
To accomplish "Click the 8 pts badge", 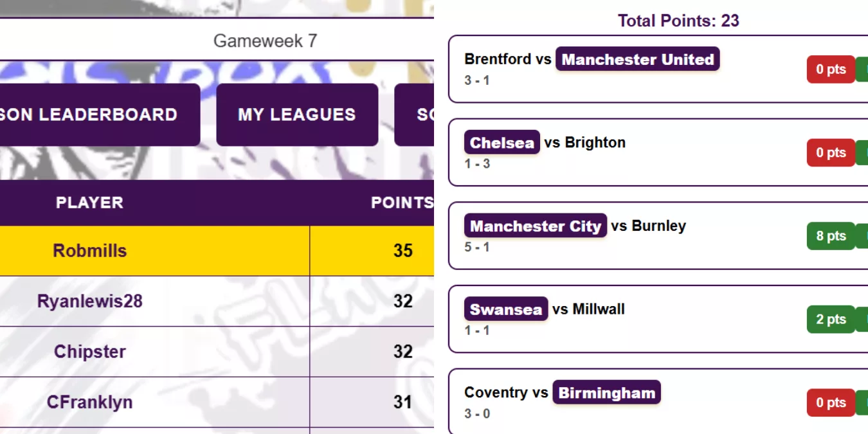I will coord(831,236).
